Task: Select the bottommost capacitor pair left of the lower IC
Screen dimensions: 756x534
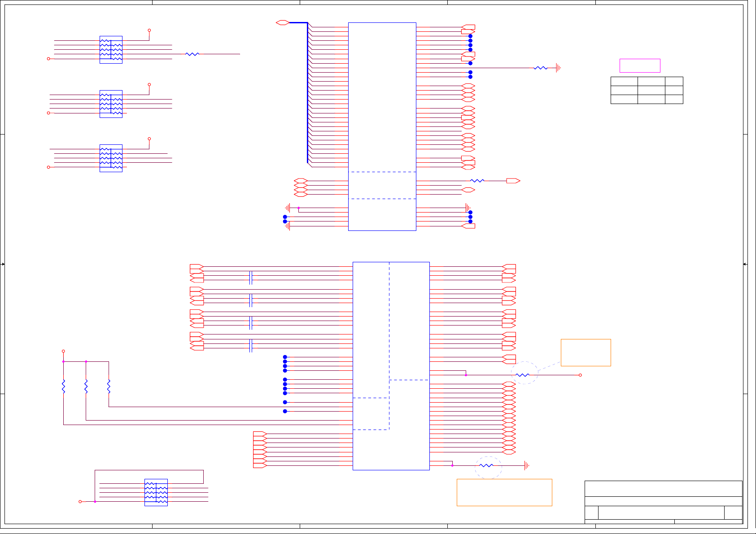Action: click(251, 346)
